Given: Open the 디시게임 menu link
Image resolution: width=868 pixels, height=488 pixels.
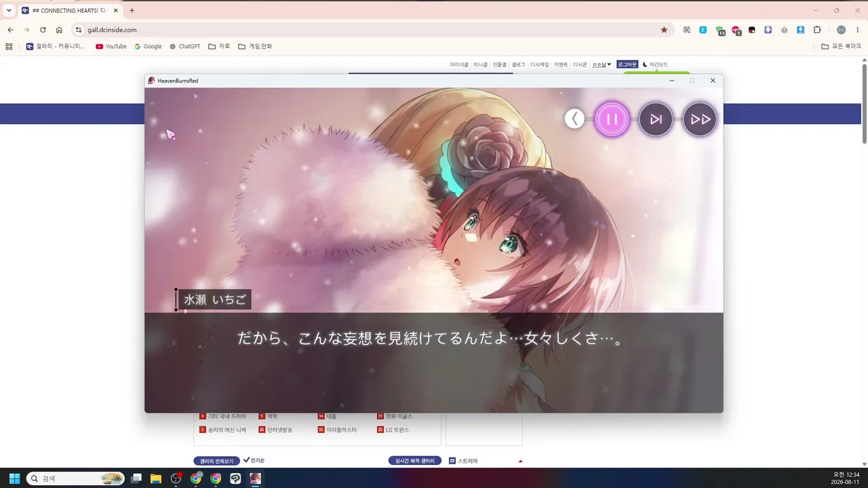Looking at the screenshot, I should tap(540, 64).
